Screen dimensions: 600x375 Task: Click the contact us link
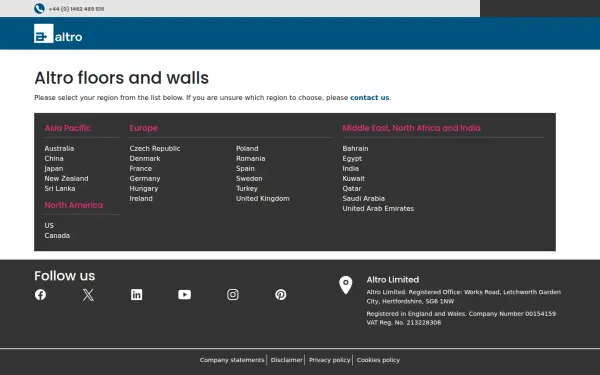(x=370, y=98)
